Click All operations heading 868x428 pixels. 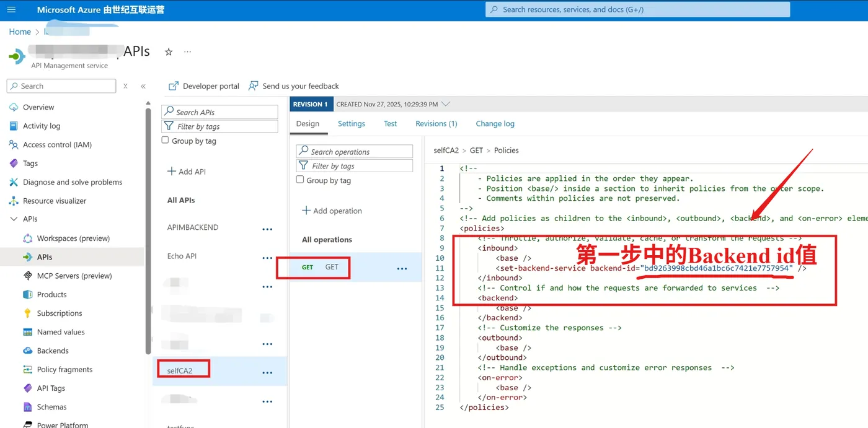click(x=327, y=240)
